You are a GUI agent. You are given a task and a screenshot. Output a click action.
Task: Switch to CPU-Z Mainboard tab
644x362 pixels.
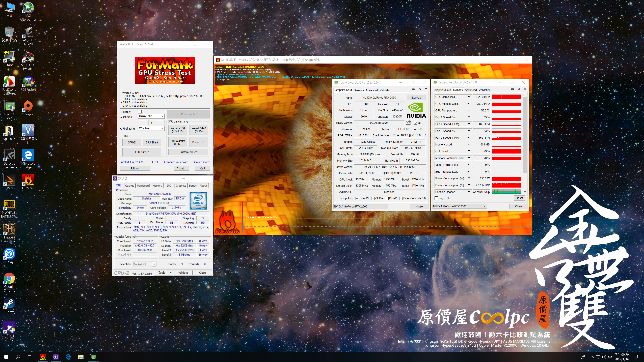tap(143, 186)
